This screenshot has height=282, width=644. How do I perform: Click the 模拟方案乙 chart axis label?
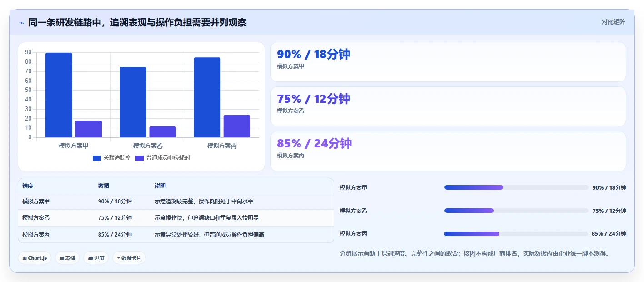coord(148,146)
